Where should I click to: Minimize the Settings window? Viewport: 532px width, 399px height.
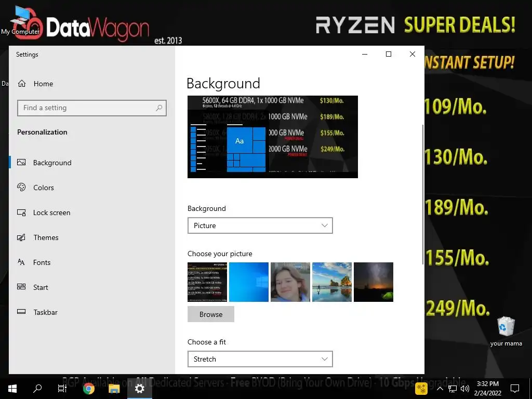tap(365, 54)
